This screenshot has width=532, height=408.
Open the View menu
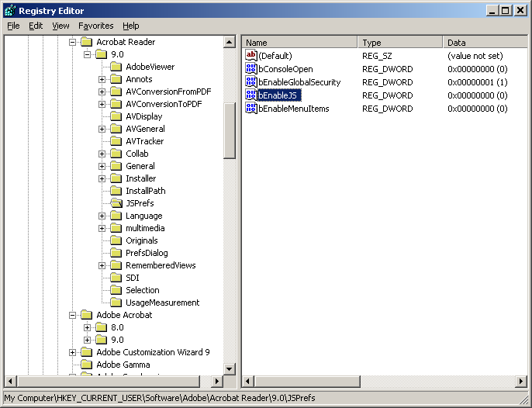(60, 26)
